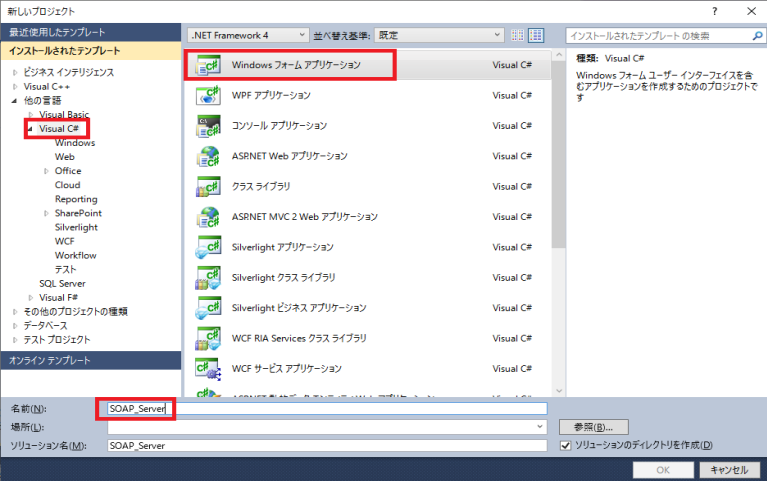Choose the WCF サービス アプリケーション icon
767x481 pixels.
click(208, 368)
